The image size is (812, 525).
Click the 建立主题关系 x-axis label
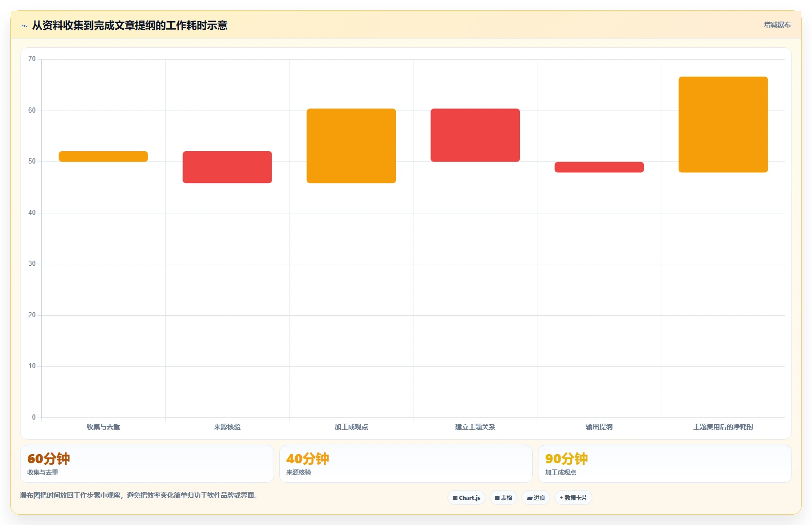click(x=475, y=427)
